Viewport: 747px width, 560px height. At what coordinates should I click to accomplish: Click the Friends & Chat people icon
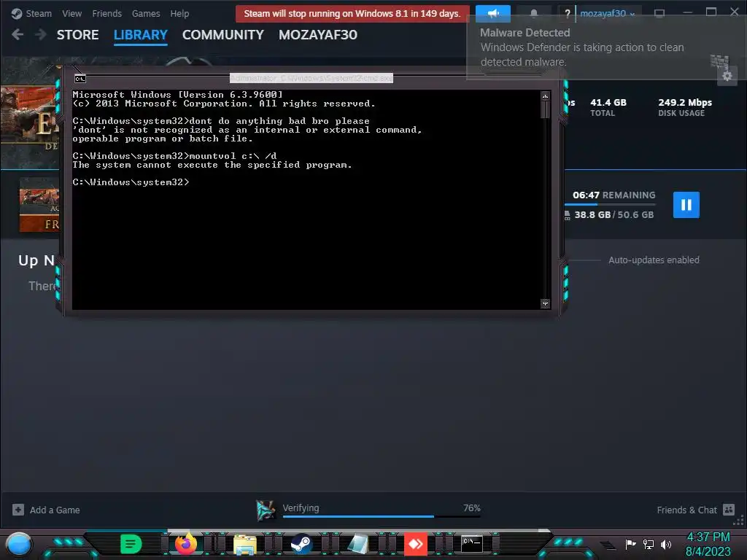tap(729, 510)
